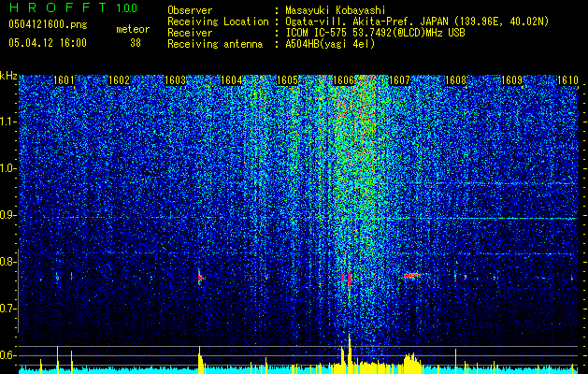588x374 pixels.
Task: Click the Receiving antenna label
Action: pyautogui.click(x=215, y=44)
